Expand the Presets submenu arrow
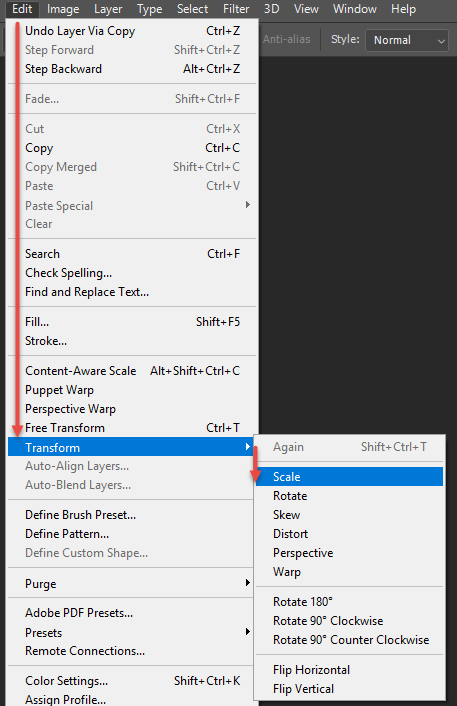 tap(248, 632)
